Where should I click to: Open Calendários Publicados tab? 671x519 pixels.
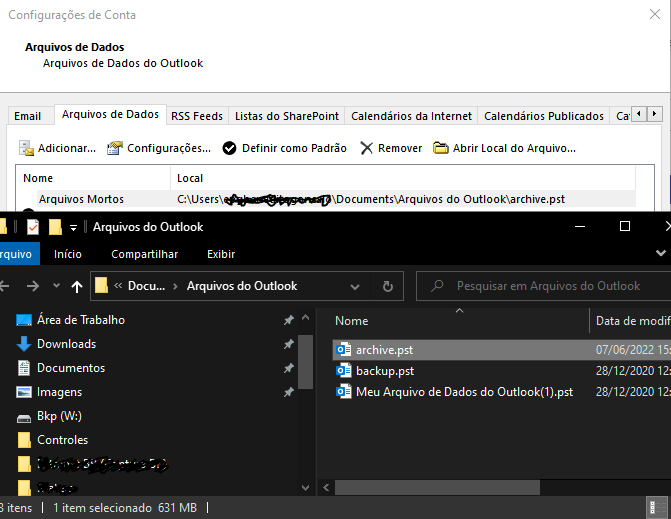(544, 116)
